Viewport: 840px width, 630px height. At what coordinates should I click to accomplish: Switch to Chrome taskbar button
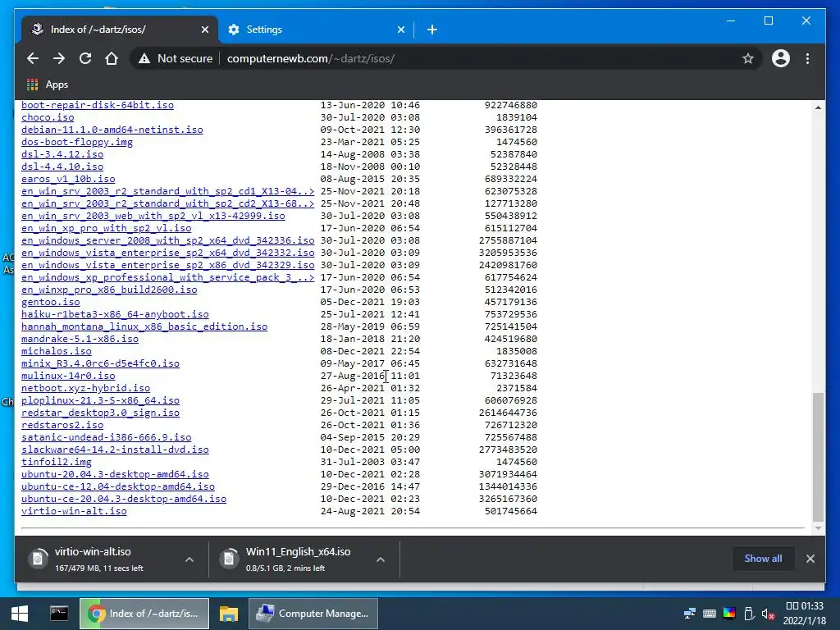[x=144, y=614]
